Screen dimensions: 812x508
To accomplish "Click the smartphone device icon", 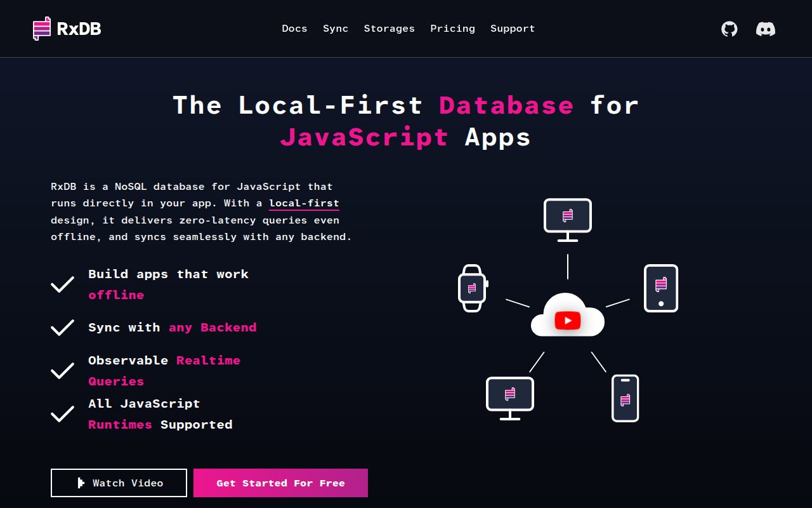I will pos(625,398).
